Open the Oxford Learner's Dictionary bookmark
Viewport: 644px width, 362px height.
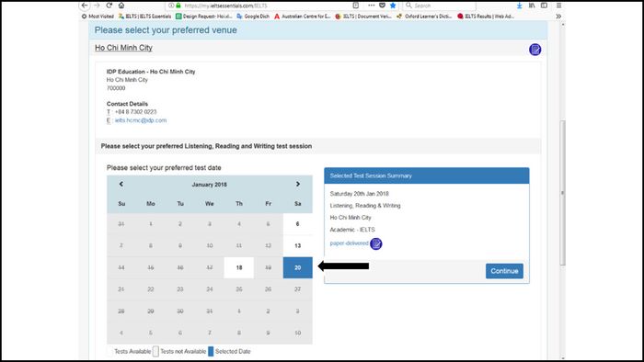point(424,17)
